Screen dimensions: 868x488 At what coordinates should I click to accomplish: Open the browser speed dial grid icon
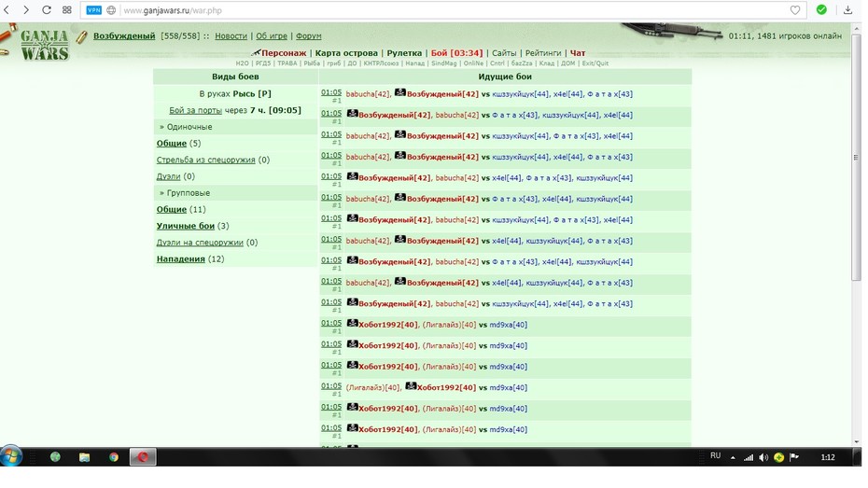click(67, 10)
